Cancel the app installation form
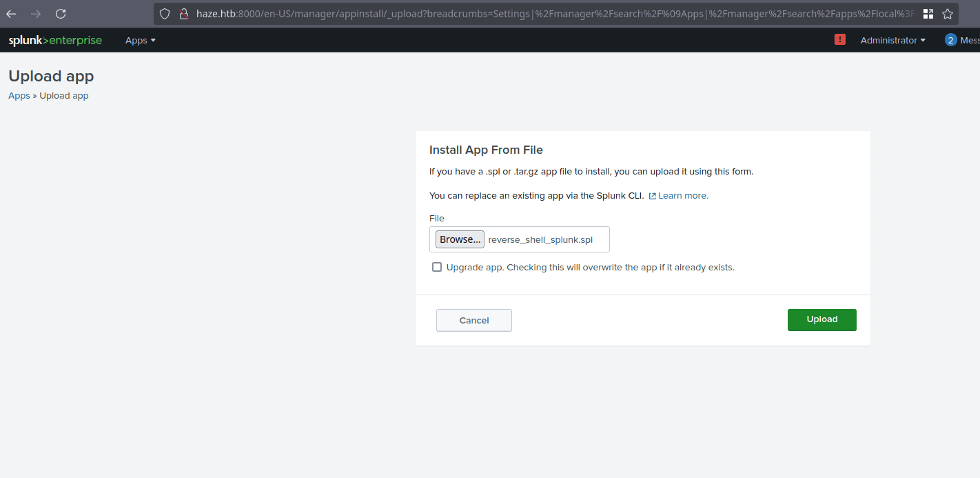This screenshot has height=478, width=980. [474, 321]
